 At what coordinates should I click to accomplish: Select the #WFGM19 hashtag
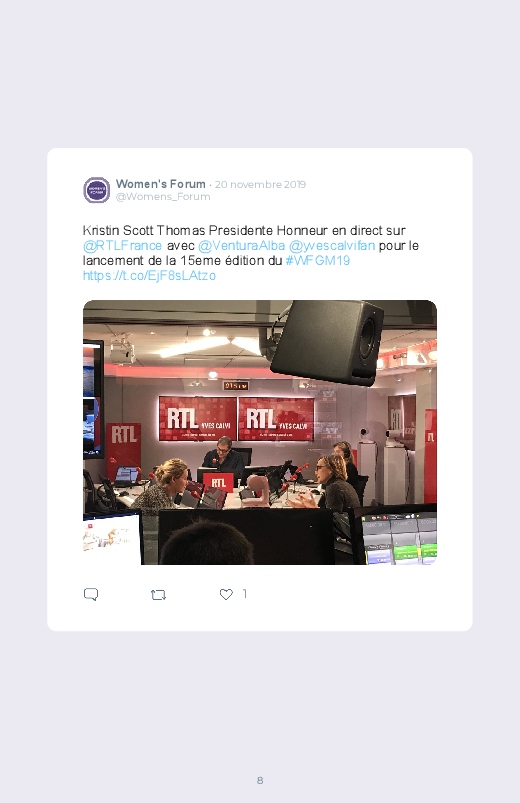point(318,261)
